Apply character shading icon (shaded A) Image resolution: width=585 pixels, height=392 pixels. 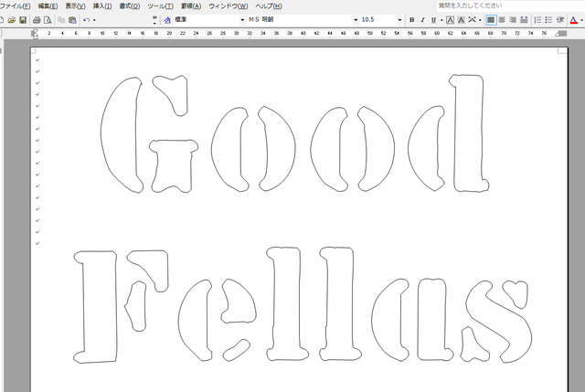point(461,20)
